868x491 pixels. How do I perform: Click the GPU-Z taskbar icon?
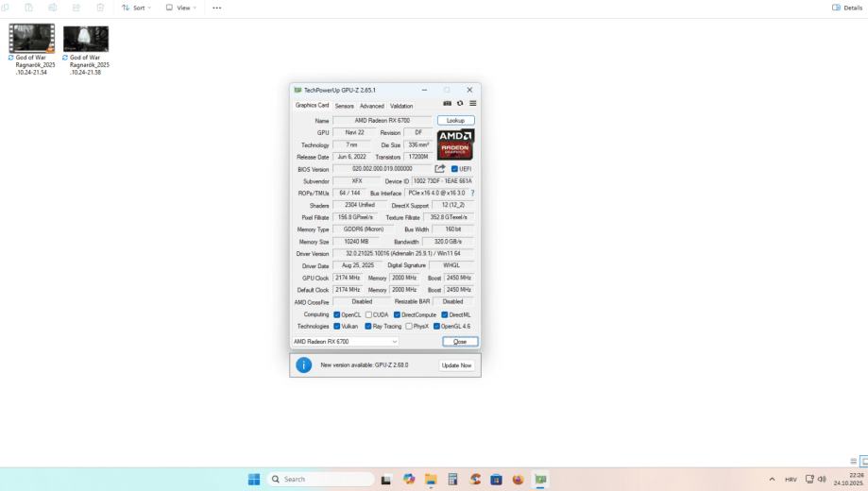(540, 480)
